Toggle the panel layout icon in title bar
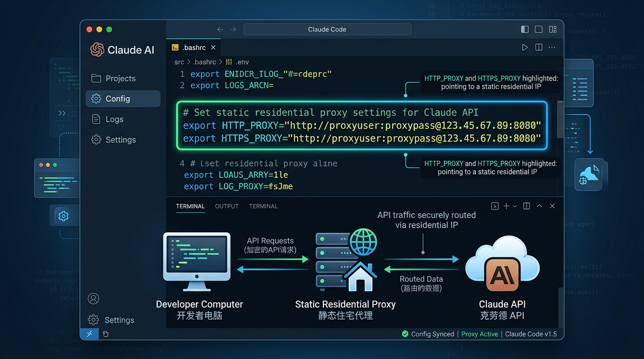Screen dimensions: 644x359 539,29
